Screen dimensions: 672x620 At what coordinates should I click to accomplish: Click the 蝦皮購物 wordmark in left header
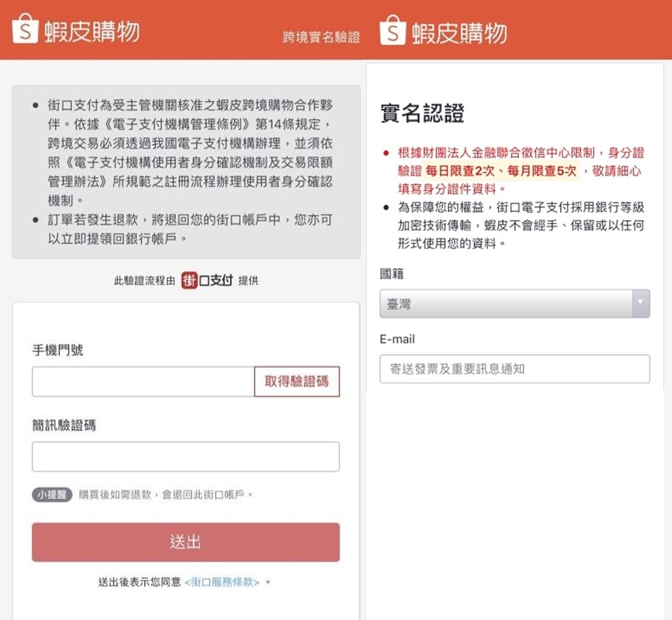coord(91,31)
